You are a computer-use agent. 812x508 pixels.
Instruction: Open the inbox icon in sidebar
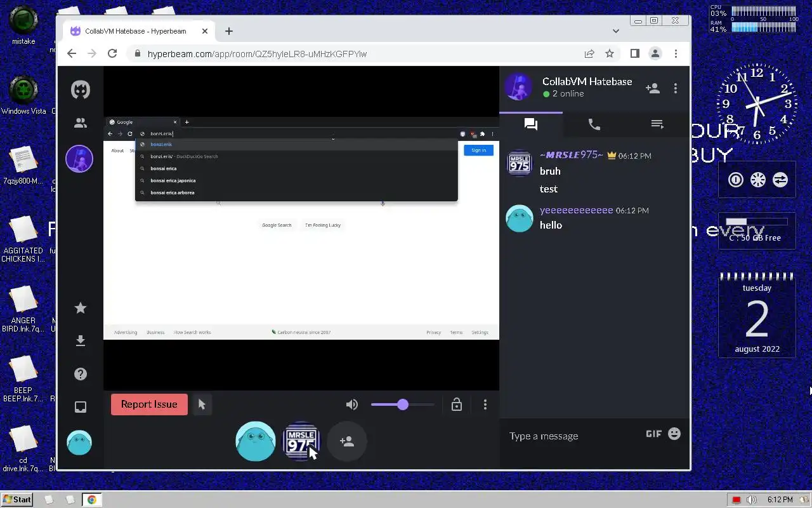click(x=80, y=407)
